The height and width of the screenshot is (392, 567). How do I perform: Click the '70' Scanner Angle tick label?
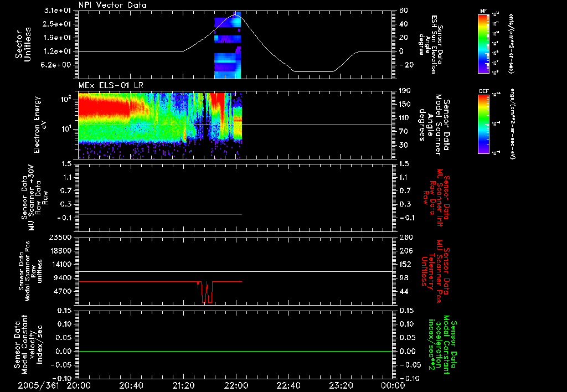tap(404, 131)
